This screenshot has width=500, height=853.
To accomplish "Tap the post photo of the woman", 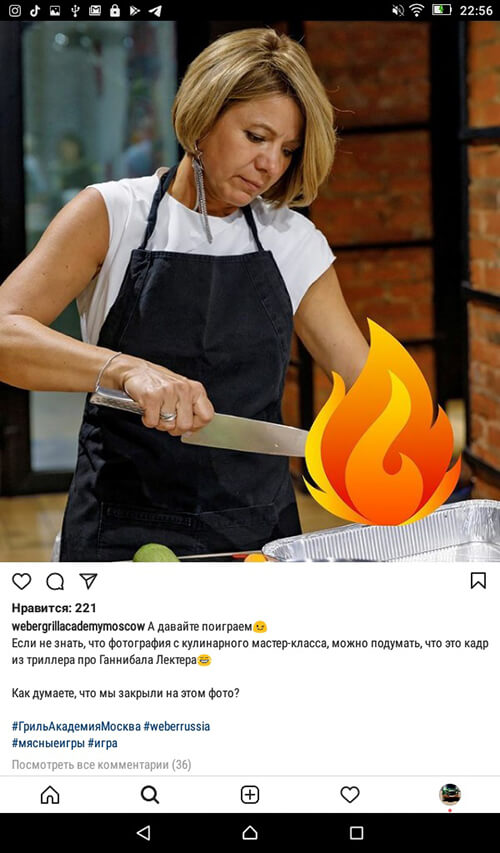I will coord(250,291).
